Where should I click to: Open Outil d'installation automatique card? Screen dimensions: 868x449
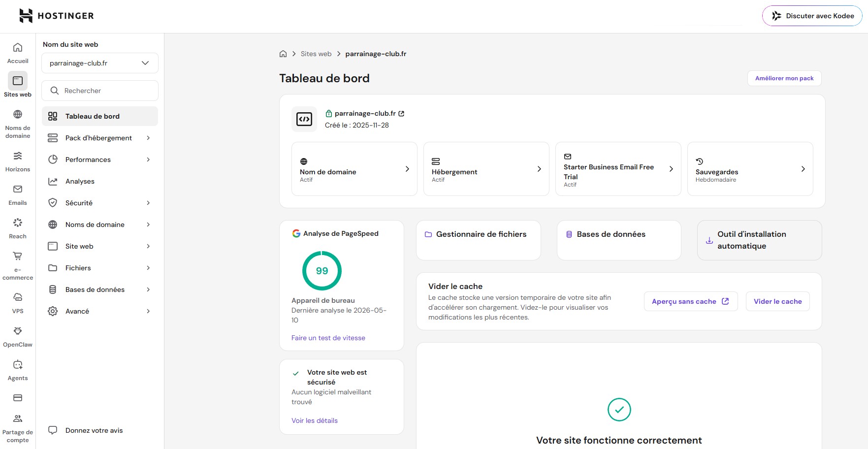[x=760, y=240]
